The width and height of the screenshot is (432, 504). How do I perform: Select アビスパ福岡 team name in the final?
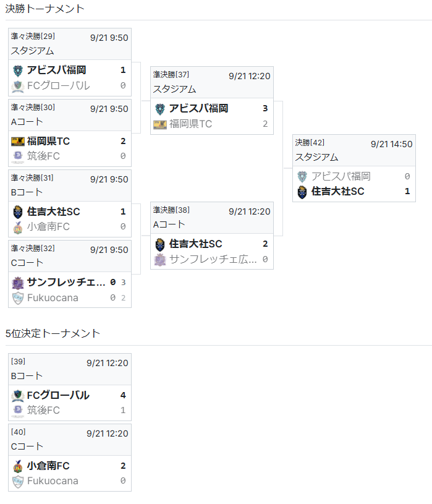(341, 176)
